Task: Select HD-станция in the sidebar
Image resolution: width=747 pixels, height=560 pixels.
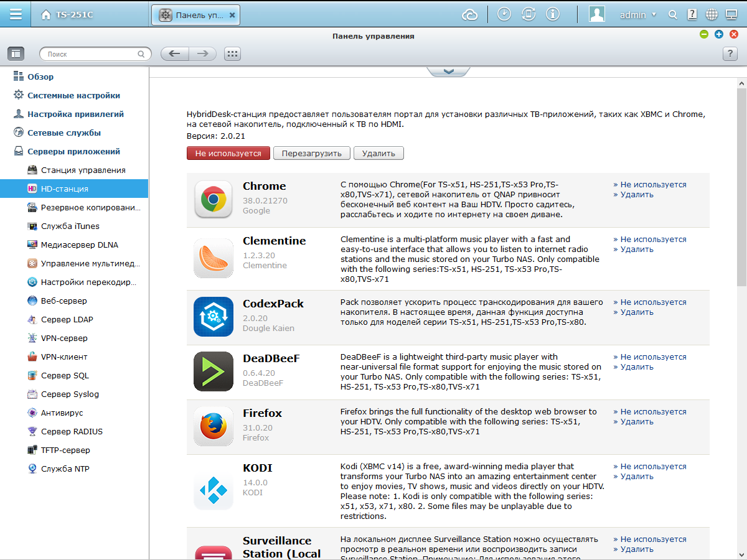Action: coord(74,189)
